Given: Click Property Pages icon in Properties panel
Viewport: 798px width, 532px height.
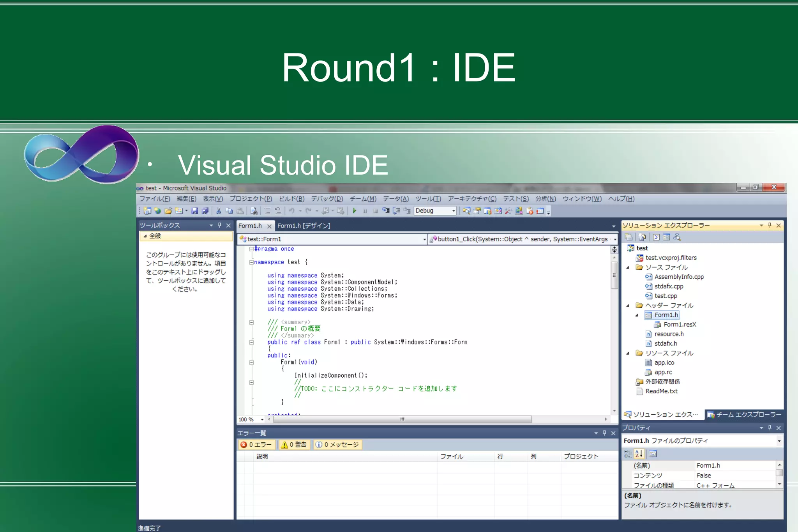Looking at the screenshot, I should click(653, 454).
